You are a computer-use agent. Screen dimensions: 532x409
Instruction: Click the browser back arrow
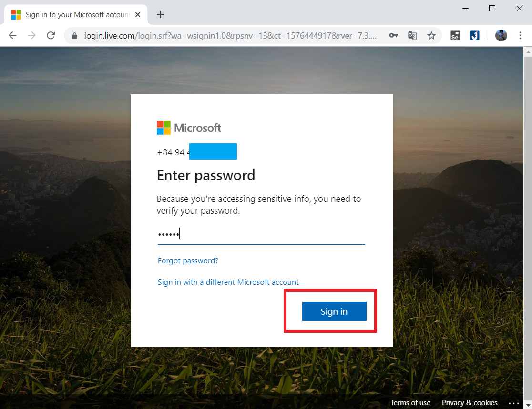point(12,35)
